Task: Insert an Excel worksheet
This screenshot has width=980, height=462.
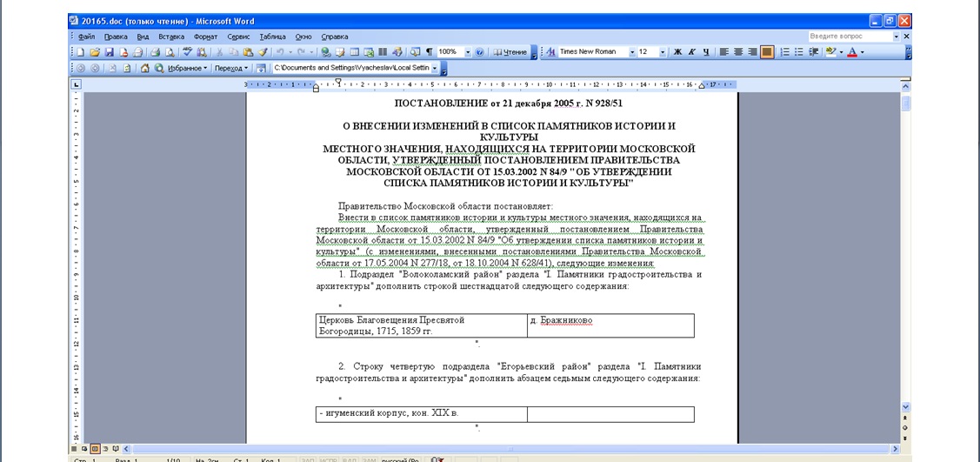Action: click(x=369, y=52)
